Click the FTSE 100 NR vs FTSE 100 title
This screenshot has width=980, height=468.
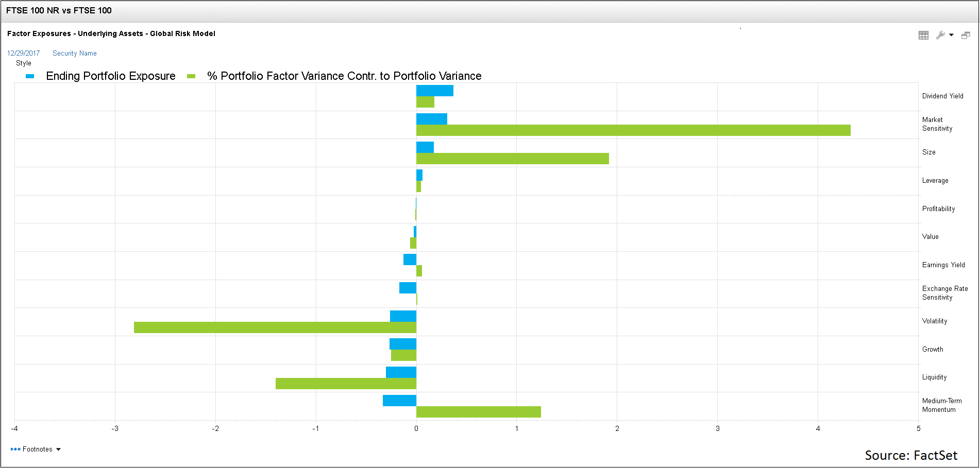point(59,10)
